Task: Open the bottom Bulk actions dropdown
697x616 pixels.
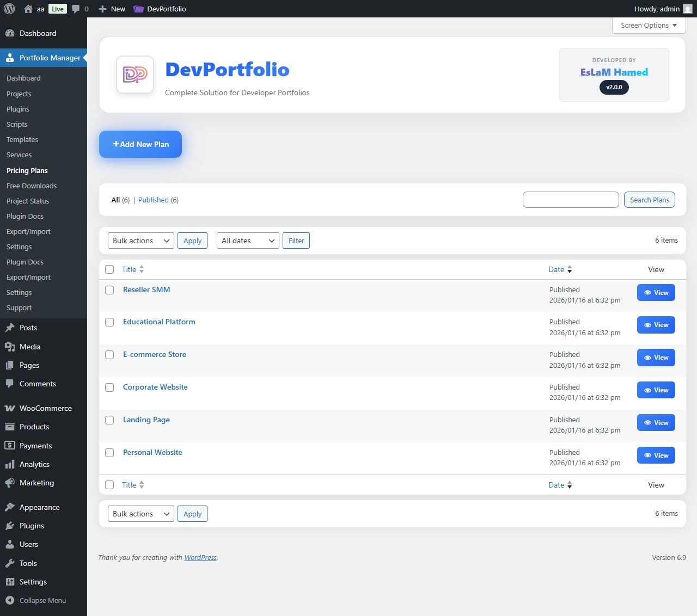Action: coord(141,514)
